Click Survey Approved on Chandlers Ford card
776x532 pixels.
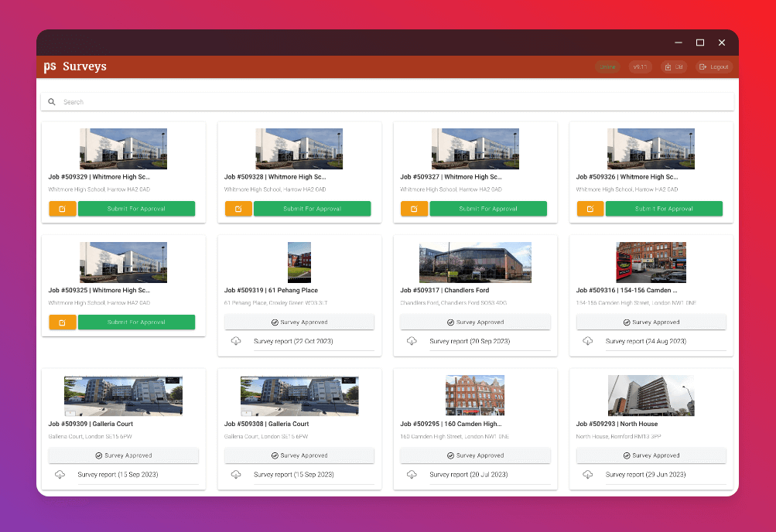tap(475, 322)
